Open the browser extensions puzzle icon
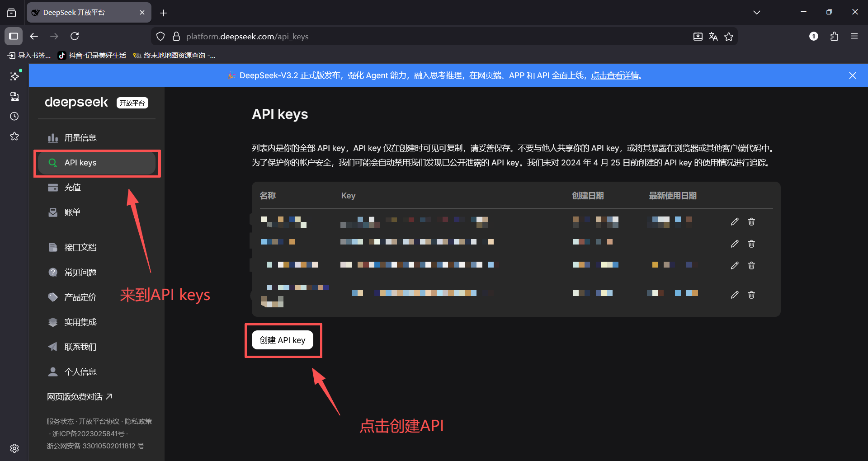The image size is (868, 461). point(834,36)
